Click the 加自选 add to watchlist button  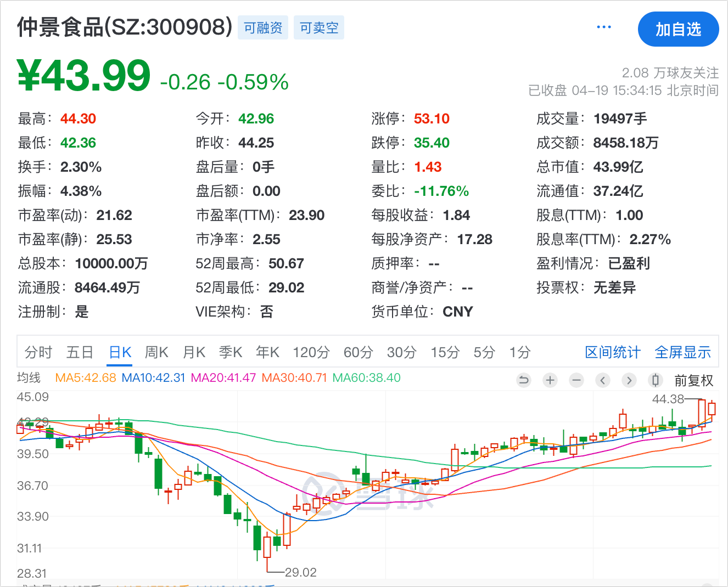coord(678,29)
